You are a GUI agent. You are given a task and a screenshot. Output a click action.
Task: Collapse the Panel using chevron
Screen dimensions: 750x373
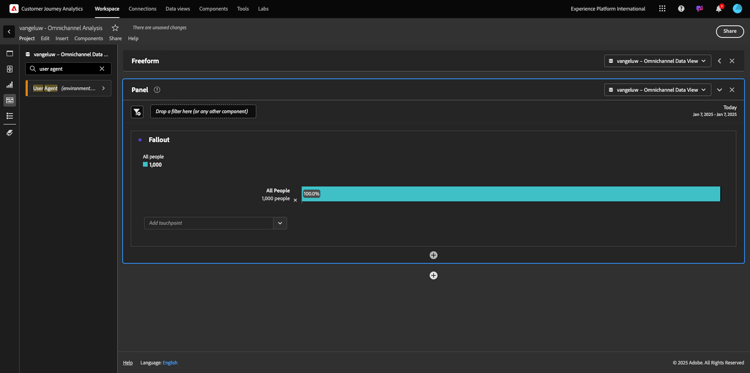(719, 90)
